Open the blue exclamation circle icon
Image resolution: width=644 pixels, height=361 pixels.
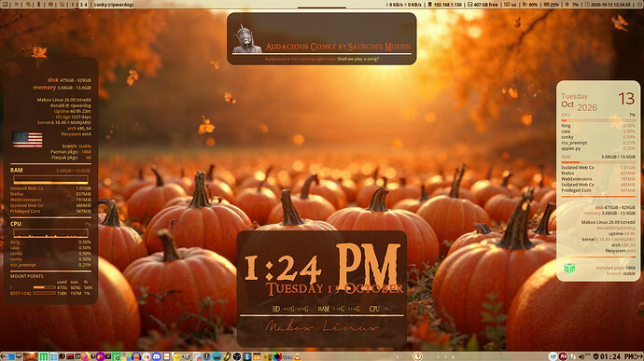pos(206,356)
